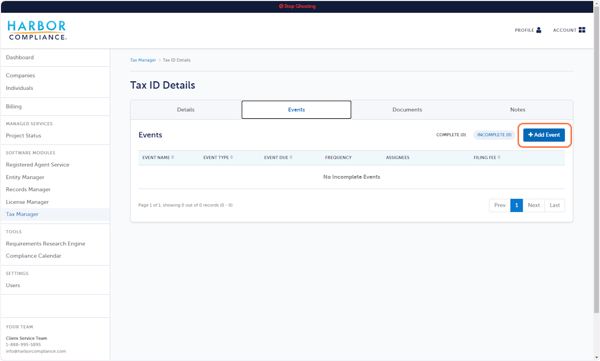Open Compliance Calendar in sidebar
600x361 pixels.
click(x=33, y=256)
